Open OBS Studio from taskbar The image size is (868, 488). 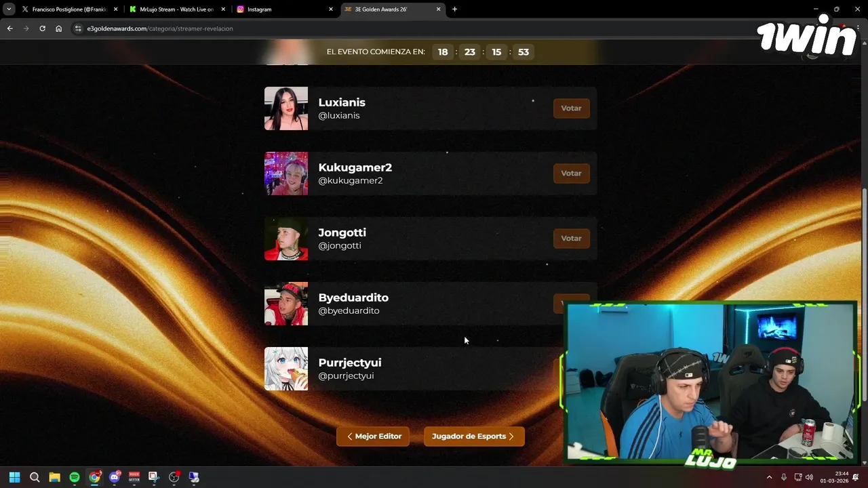click(x=174, y=477)
